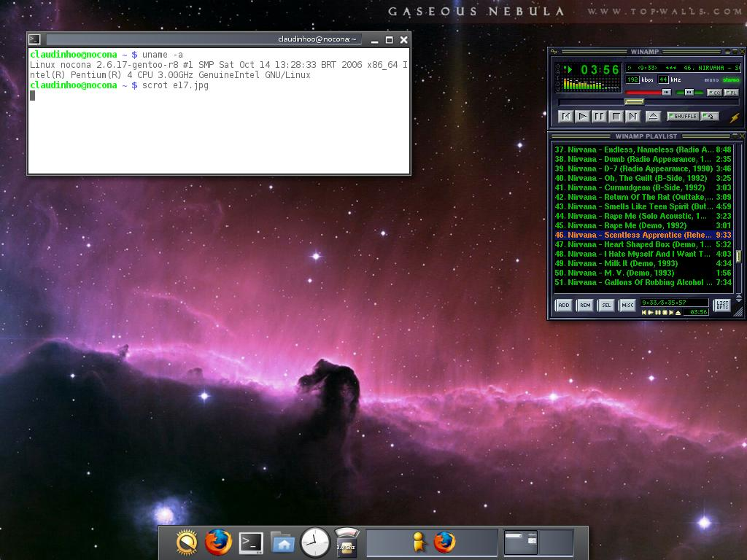Screen dimensions: 747x560
Task: Open the playlist REM menu
Action: pyautogui.click(x=585, y=306)
